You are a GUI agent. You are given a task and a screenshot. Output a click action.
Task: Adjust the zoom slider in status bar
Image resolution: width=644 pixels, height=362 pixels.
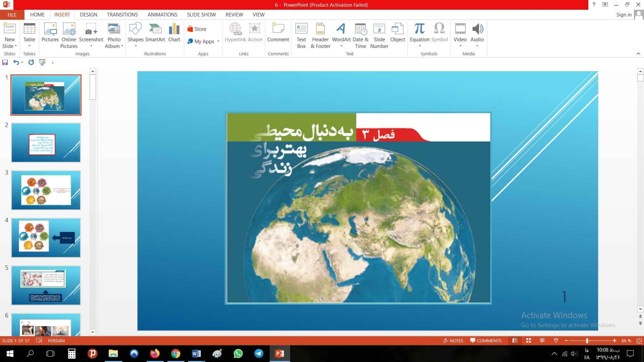click(x=587, y=341)
